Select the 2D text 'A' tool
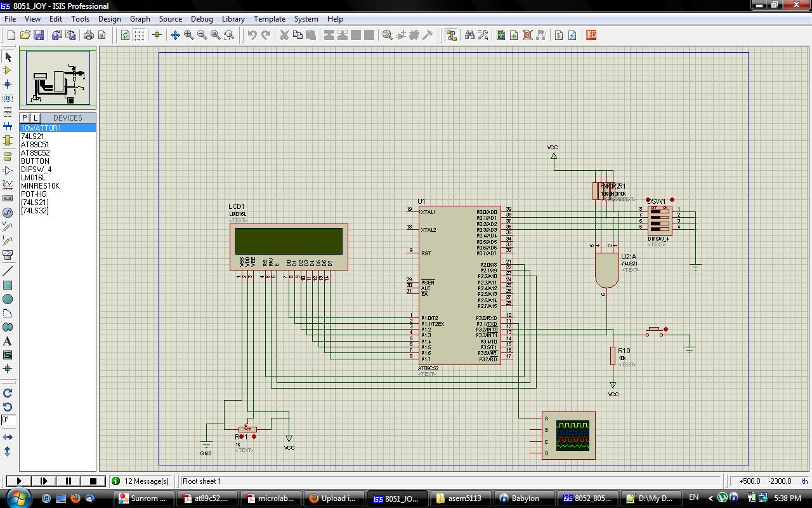Image resolution: width=812 pixels, height=508 pixels. [x=8, y=341]
